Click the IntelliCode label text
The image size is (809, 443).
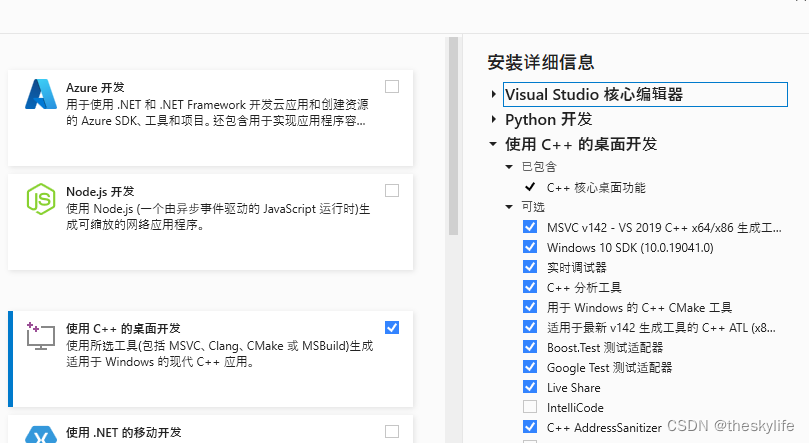tap(575, 407)
